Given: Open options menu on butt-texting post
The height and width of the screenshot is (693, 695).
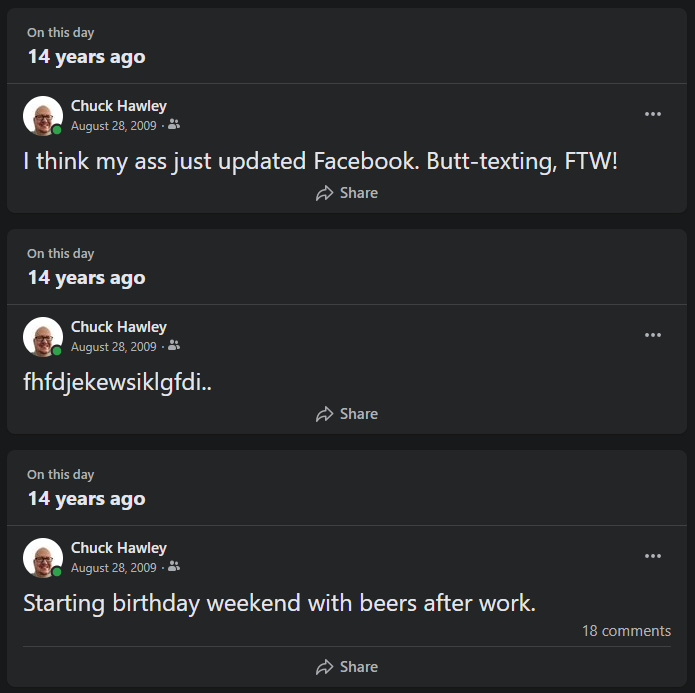Looking at the screenshot, I should pyautogui.click(x=652, y=114).
